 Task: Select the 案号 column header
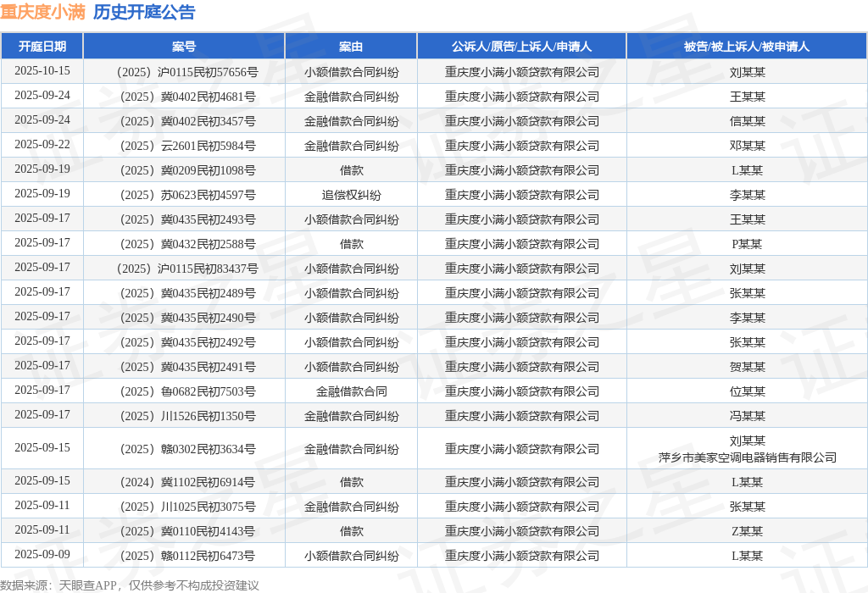point(184,47)
